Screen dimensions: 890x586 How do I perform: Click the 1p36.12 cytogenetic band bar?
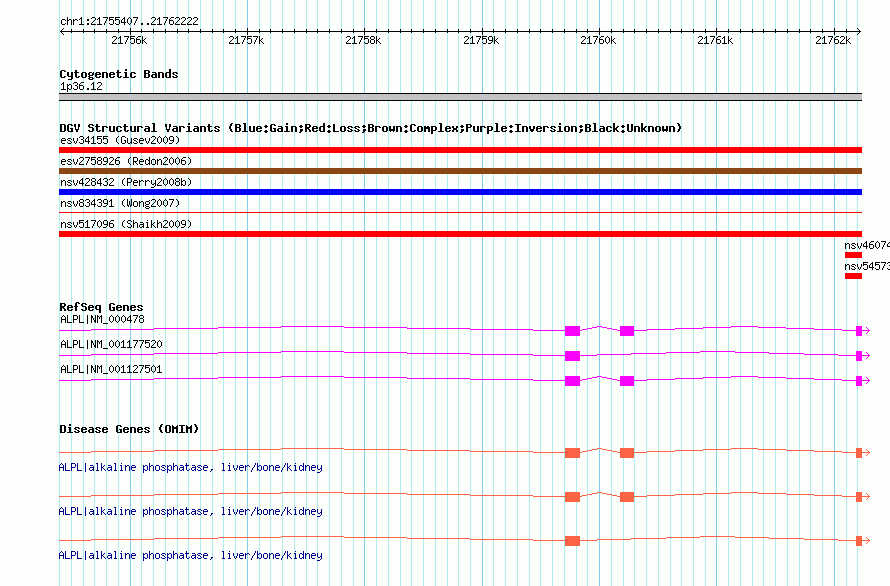point(460,97)
